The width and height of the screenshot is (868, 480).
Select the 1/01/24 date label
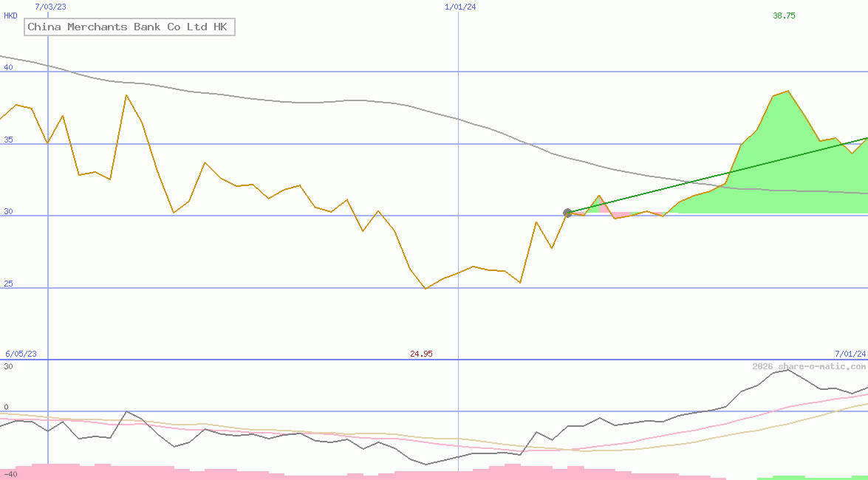coord(460,7)
